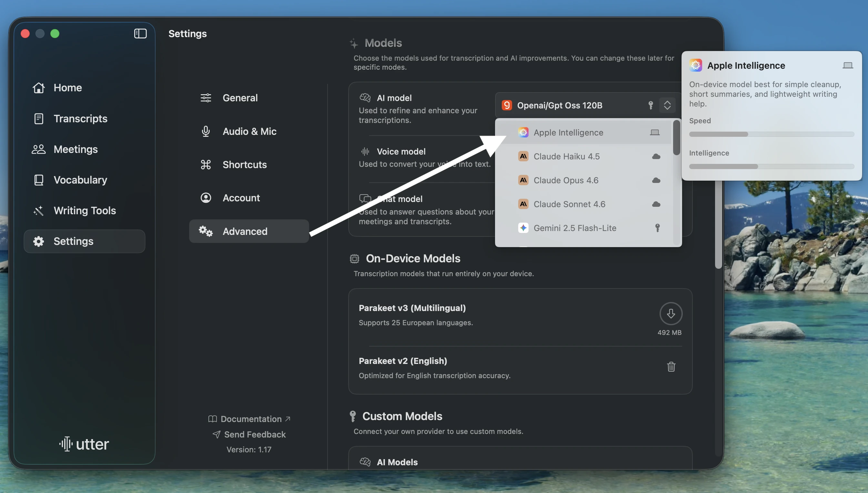Open the AI model dropdown Openai/Gpt Oss 120B

point(588,105)
